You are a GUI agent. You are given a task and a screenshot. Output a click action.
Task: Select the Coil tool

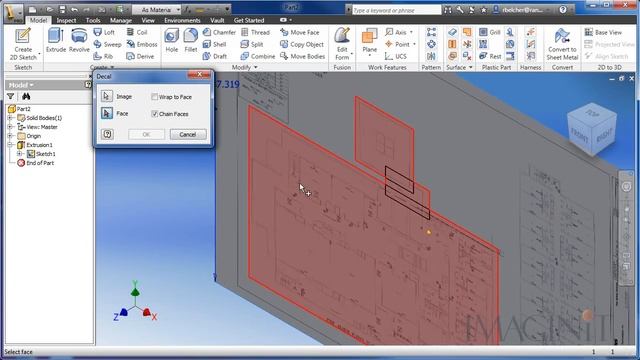(137, 32)
